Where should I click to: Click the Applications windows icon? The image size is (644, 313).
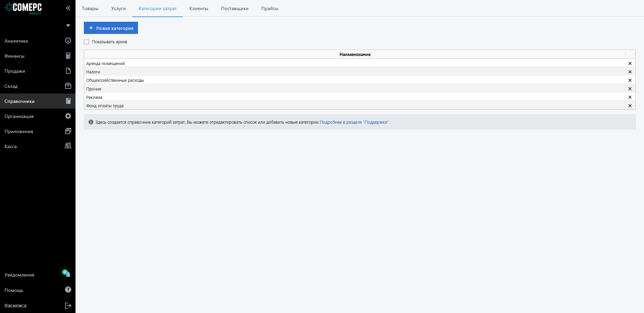pyautogui.click(x=68, y=131)
